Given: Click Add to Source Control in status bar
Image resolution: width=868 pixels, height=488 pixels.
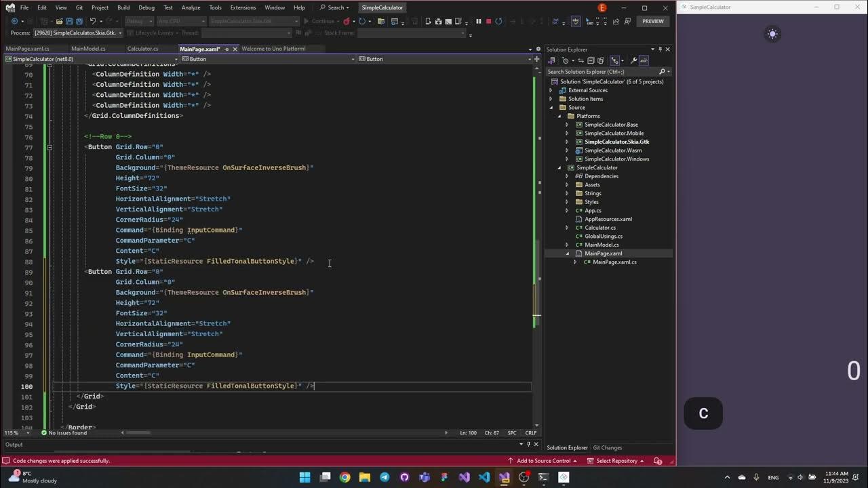Looking at the screenshot, I should pos(542,461).
